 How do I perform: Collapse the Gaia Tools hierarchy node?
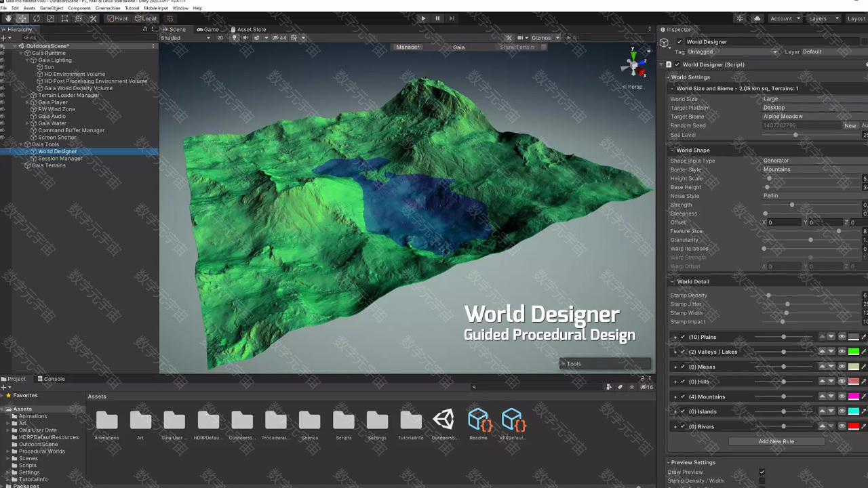(x=21, y=144)
